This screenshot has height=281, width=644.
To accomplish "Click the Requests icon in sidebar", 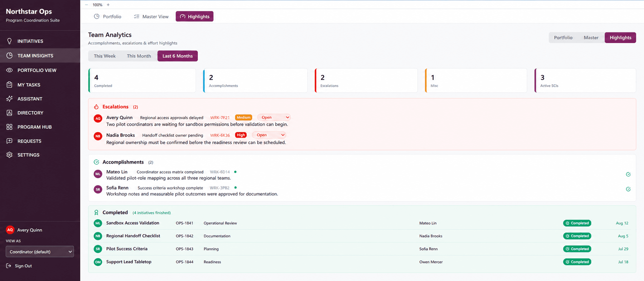I will point(10,141).
